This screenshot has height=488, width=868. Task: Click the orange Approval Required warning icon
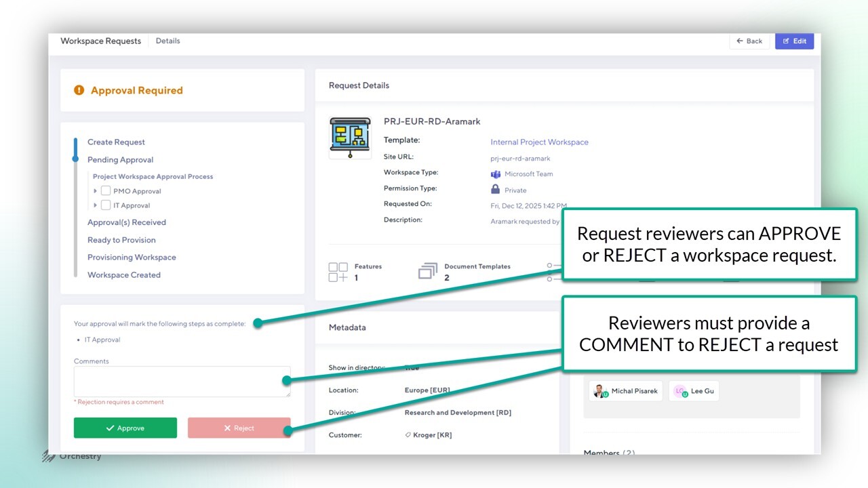79,90
